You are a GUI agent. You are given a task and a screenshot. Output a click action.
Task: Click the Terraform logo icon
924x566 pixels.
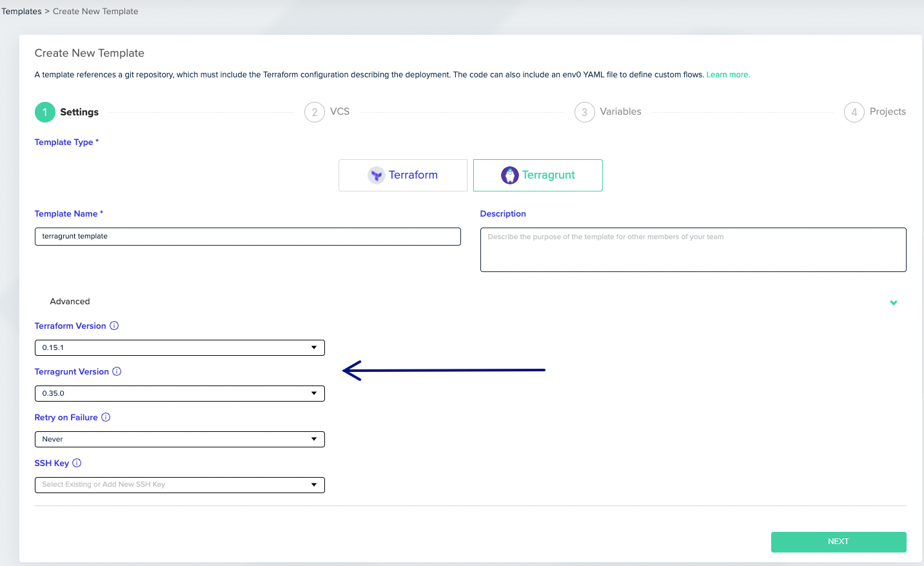point(376,175)
